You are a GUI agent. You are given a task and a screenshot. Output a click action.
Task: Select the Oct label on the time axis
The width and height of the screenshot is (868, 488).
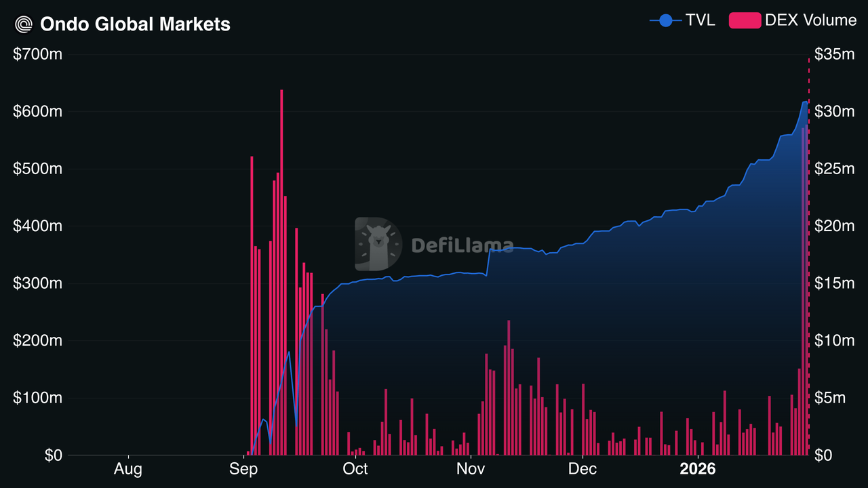pos(355,468)
